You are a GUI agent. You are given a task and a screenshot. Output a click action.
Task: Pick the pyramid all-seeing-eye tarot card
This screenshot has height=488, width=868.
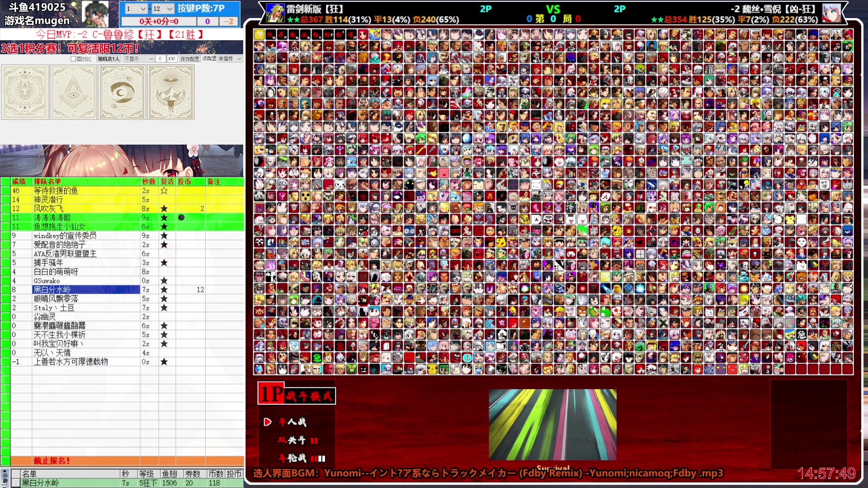73,92
